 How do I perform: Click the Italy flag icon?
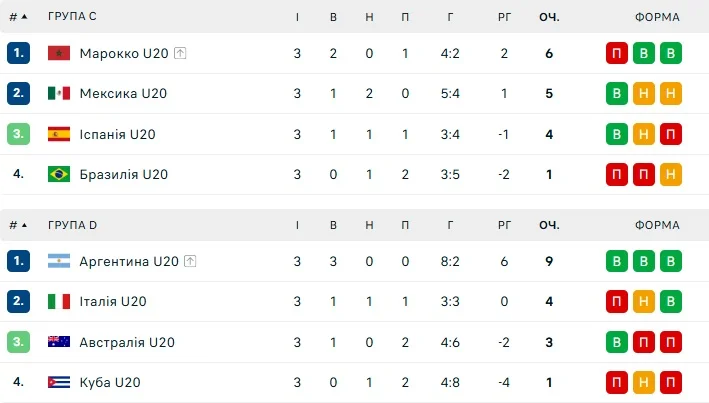click(x=59, y=301)
